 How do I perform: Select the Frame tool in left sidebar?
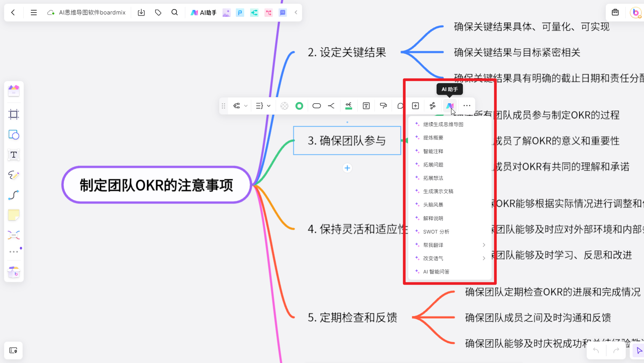point(14,114)
